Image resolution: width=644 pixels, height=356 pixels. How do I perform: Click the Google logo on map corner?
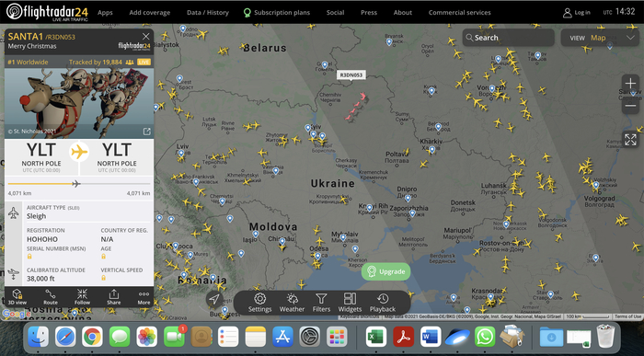coord(17,314)
